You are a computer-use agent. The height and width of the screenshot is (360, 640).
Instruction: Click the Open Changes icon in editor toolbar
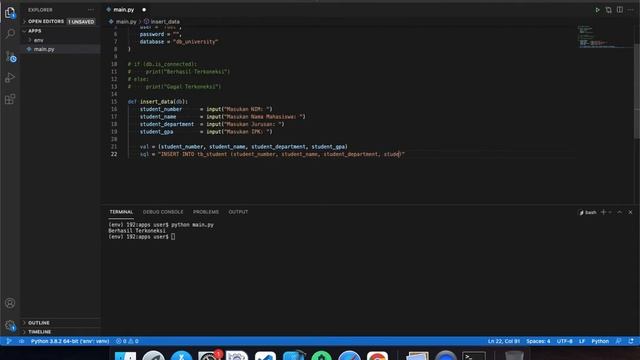pos(609,10)
